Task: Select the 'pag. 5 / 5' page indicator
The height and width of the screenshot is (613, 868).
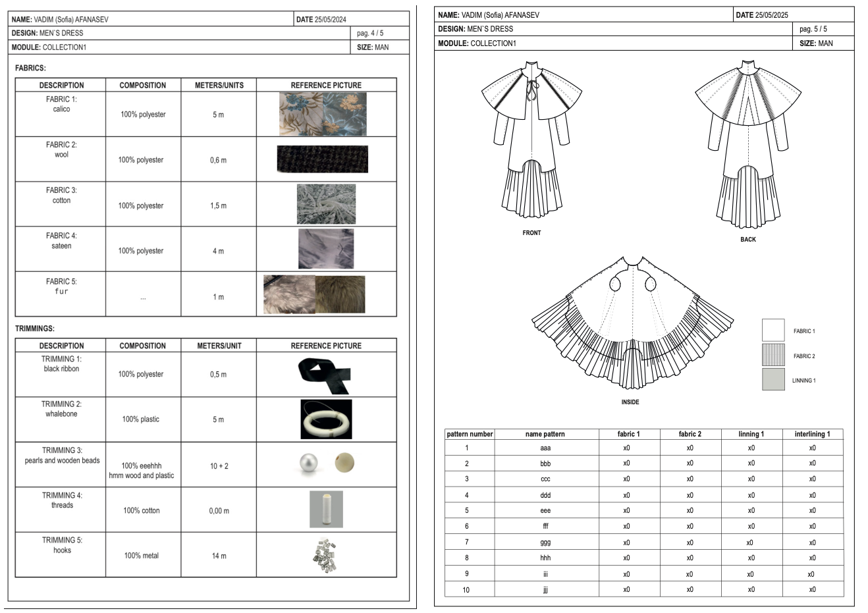Action: point(813,29)
